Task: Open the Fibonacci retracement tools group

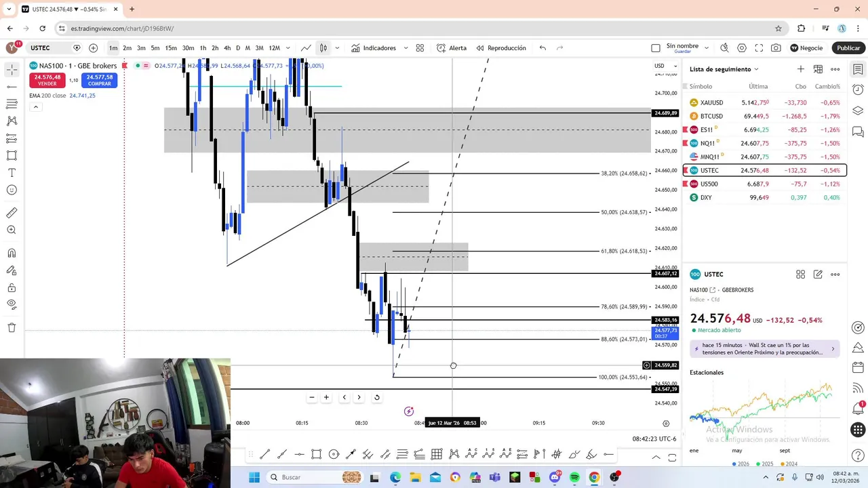Action: click(x=12, y=104)
